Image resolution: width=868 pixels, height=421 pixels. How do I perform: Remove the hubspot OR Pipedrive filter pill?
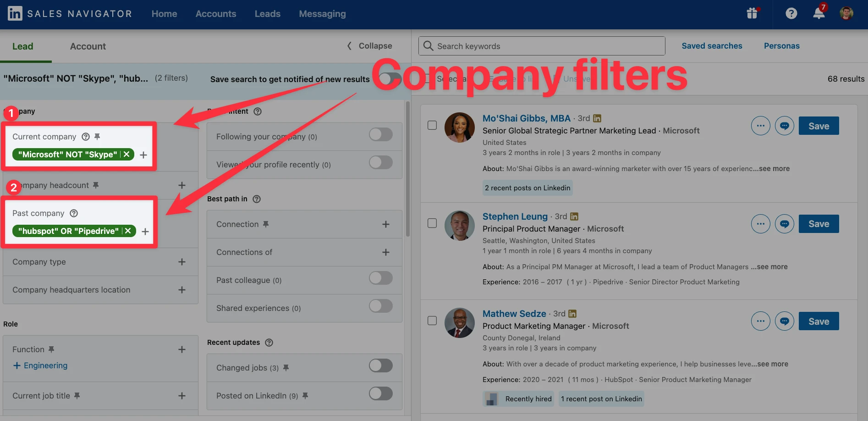[128, 231]
